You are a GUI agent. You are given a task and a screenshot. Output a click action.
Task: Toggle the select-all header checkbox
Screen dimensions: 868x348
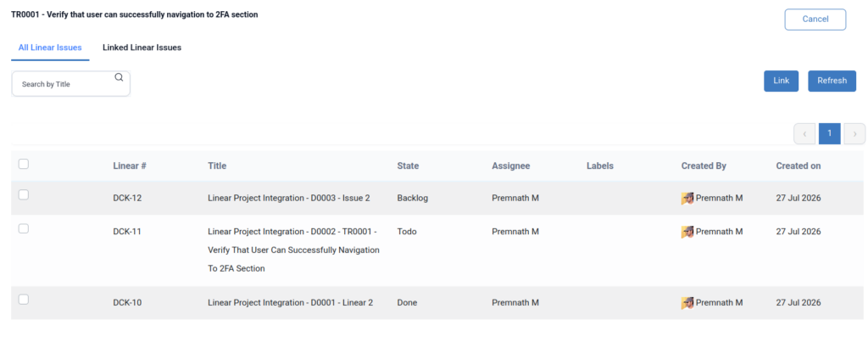pyautogui.click(x=24, y=164)
